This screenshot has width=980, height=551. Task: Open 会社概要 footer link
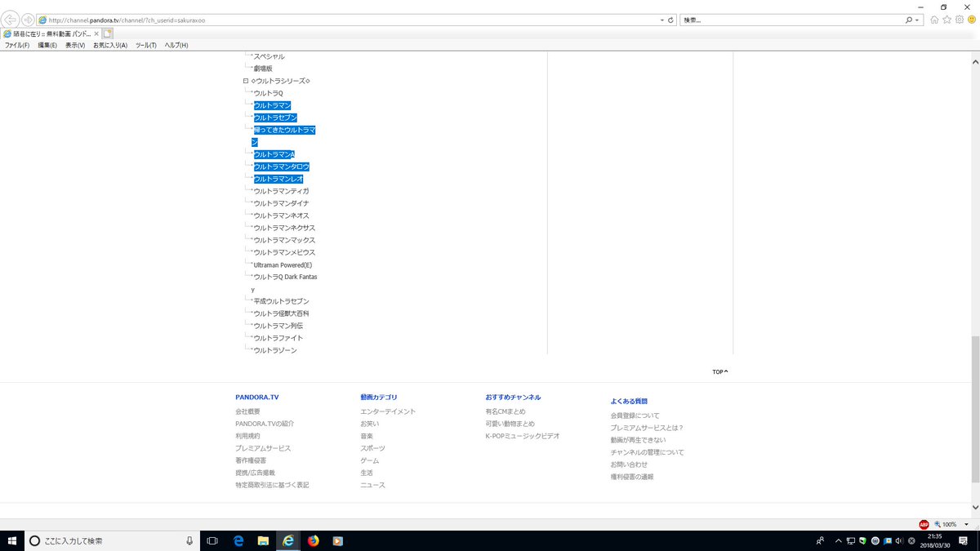[247, 411]
